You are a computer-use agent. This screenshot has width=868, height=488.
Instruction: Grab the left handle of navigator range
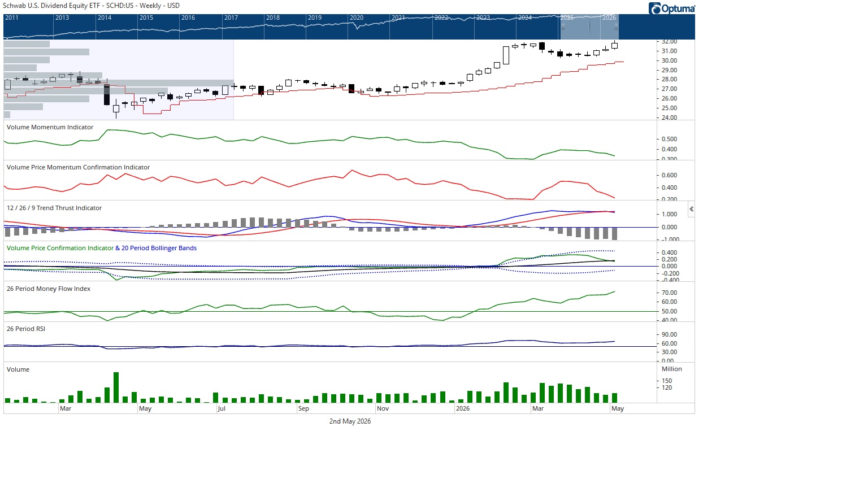tap(563, 27)
